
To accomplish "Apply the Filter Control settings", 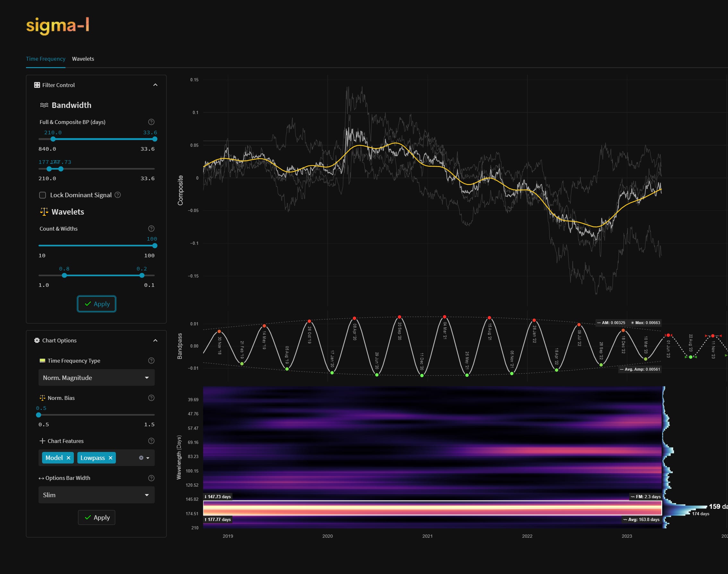I will point(97,304).
